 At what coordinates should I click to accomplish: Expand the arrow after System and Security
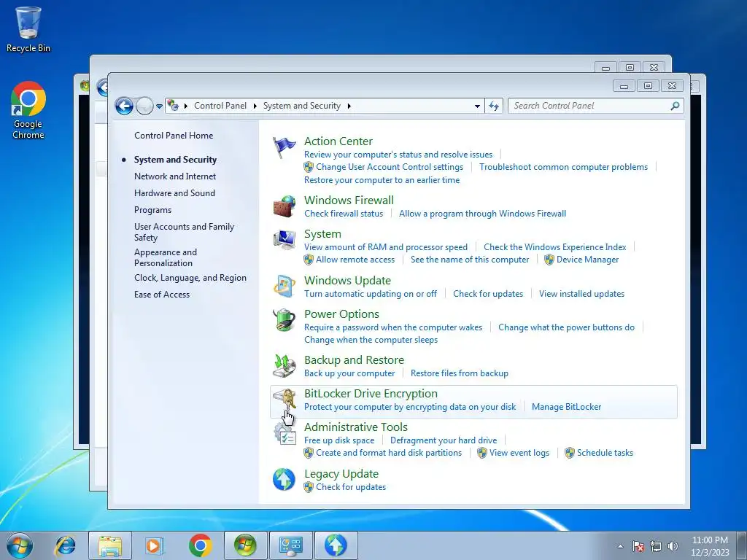[349, 106]
